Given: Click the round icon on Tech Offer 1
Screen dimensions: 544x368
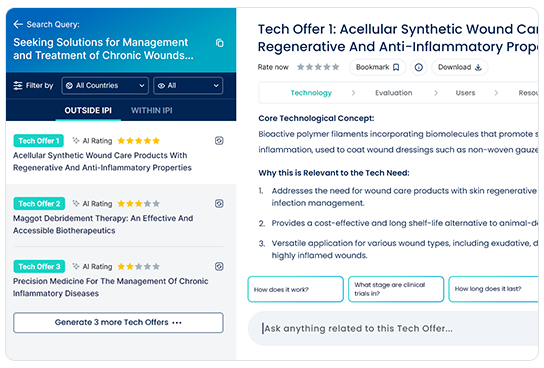Looking at the screenshot, I should point(219,141).
